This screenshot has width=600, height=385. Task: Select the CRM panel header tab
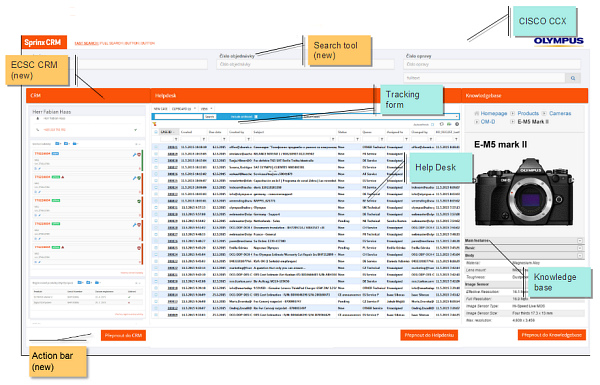(88, 96)
